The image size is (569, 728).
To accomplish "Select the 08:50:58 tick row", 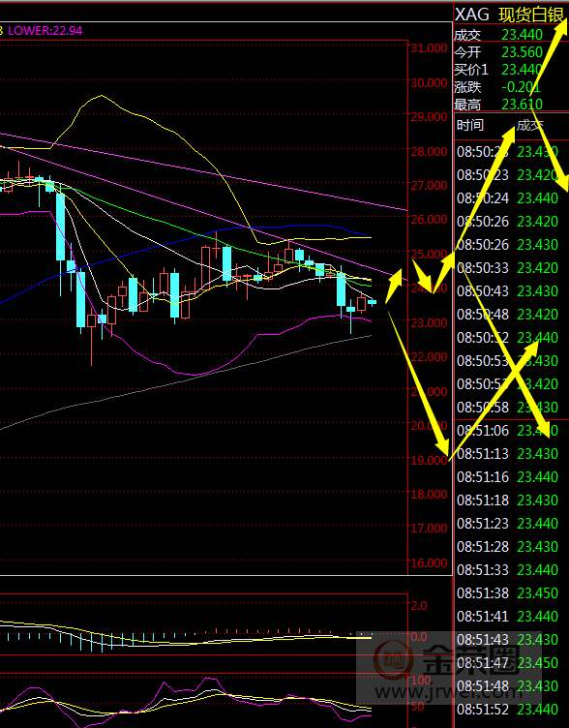I will click(x=511, y=408).
